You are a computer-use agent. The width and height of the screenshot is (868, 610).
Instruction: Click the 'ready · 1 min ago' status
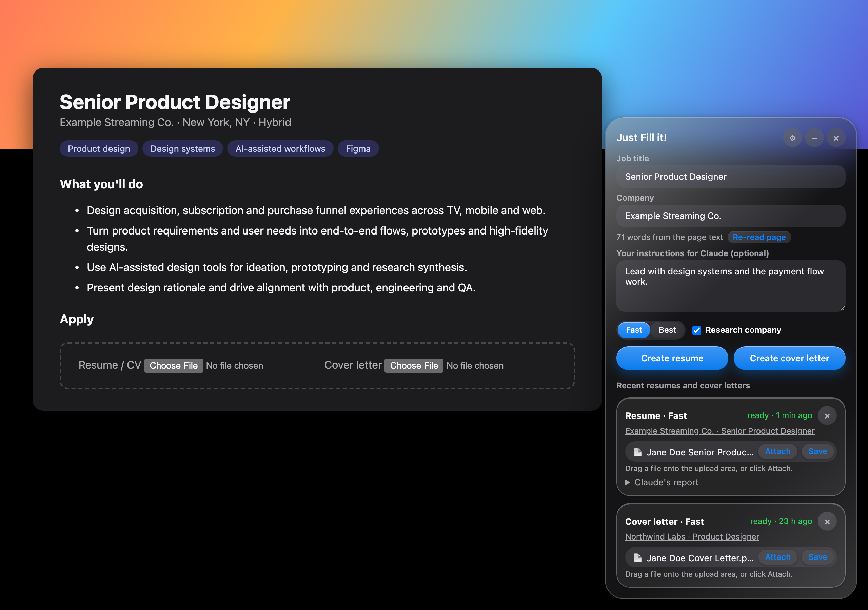[780, 415]
